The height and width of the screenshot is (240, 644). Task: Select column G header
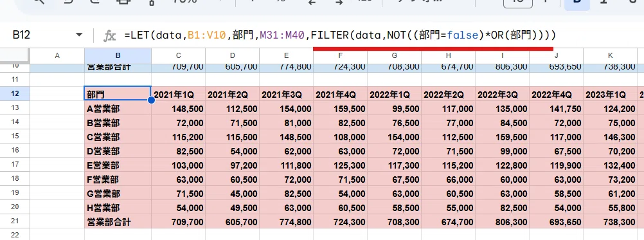coord(394,55)
